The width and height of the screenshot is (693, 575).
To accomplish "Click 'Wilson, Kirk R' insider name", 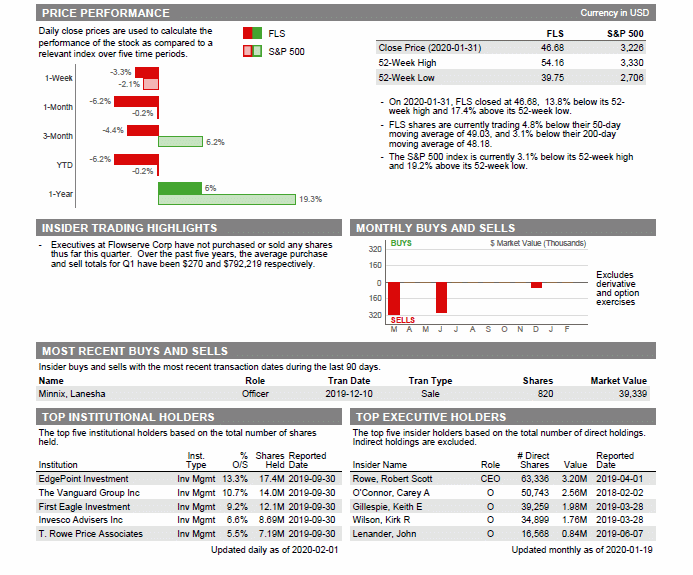I will pyautogui.click(x=381, y=520).
